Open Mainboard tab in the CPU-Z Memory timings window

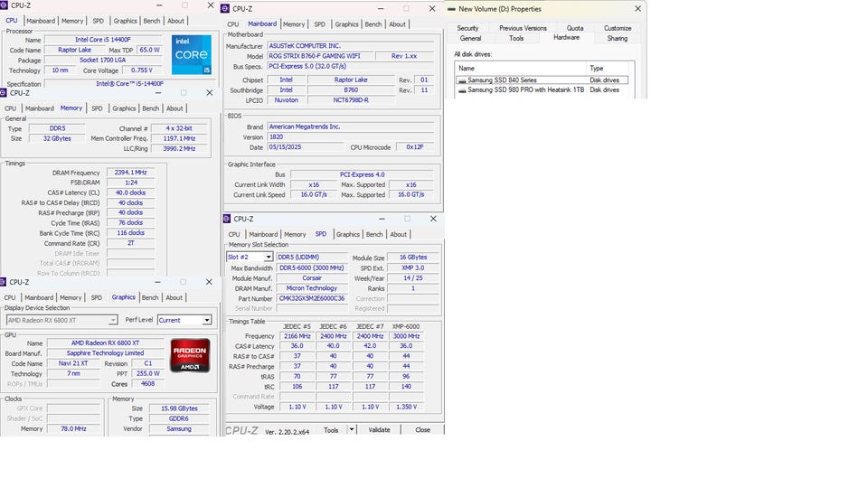pyautogui.click(x=39, y=108)
